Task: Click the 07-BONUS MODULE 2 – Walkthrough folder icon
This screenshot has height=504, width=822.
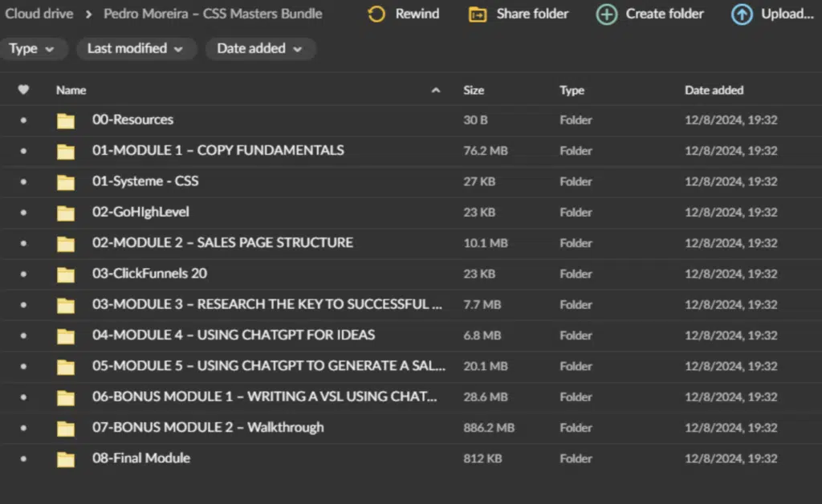Action: 66,429
